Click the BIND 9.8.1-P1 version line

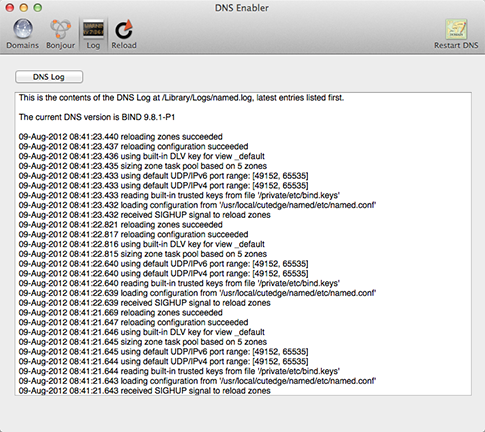97,117
